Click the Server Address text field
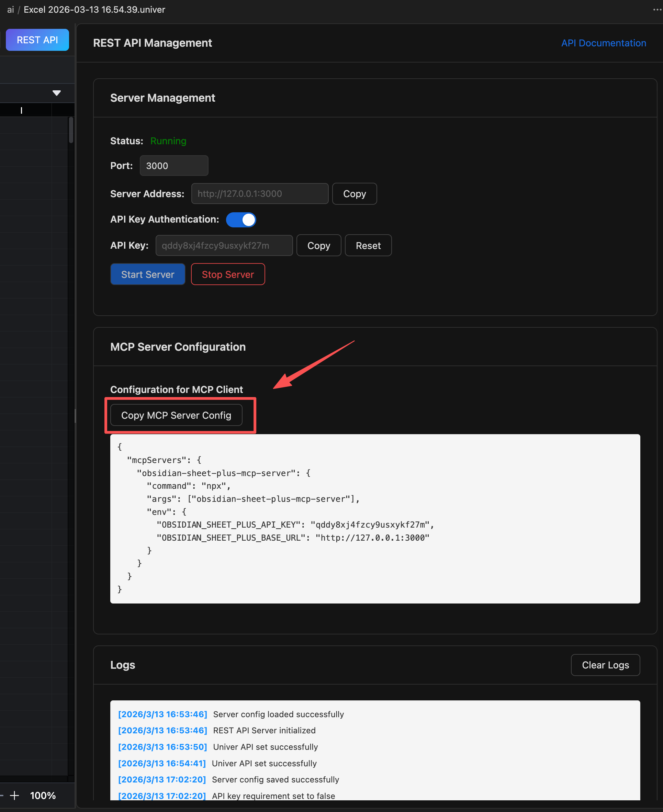Screen dimensions: 663x812 click(259, 194)
